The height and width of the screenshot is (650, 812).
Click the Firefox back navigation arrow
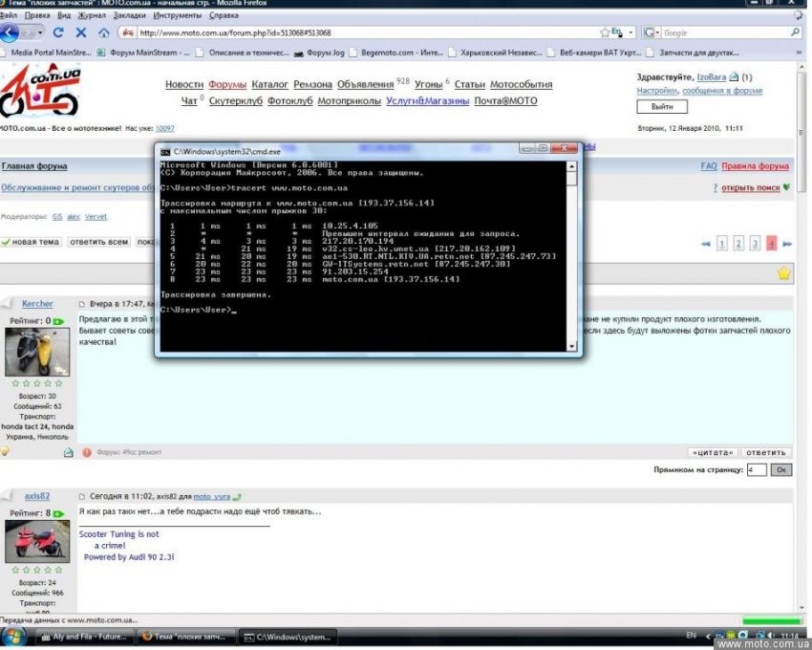point(10,32)
